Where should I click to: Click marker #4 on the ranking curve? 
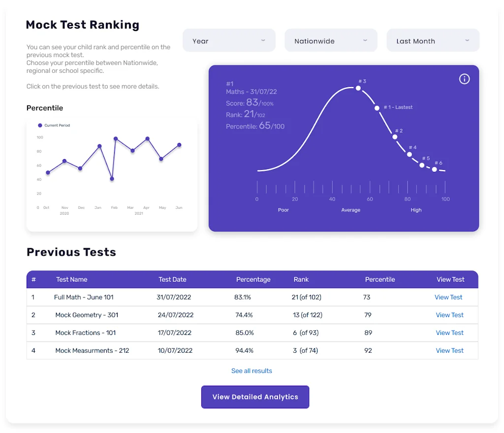click(409, 154)
